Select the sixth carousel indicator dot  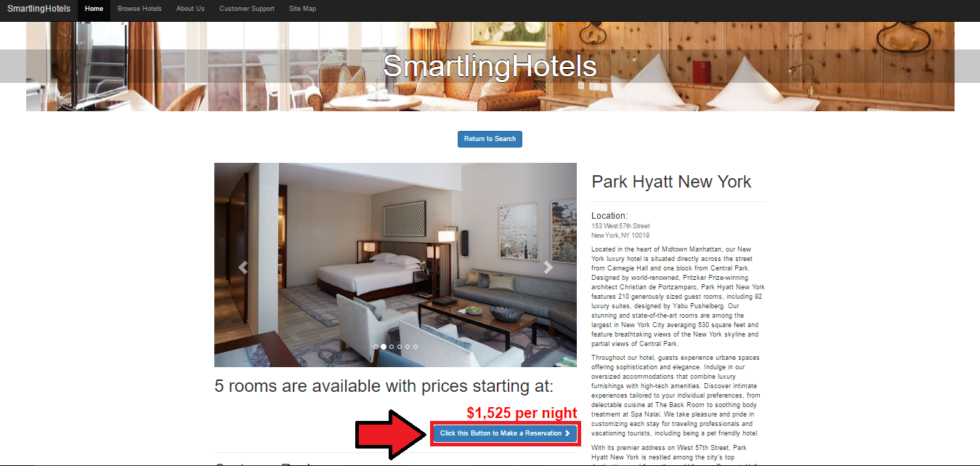tap(416, 347)
